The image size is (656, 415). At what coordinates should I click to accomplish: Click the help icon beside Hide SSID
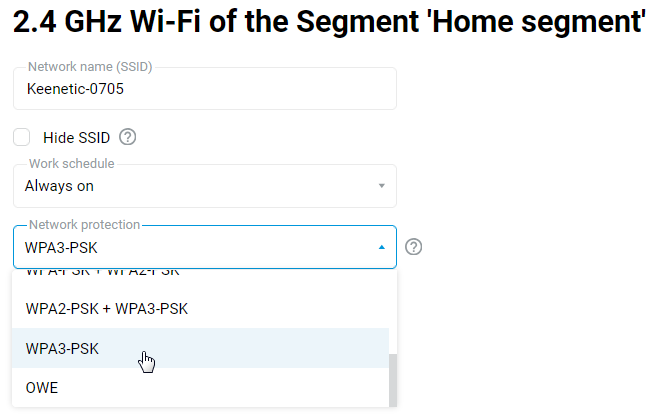127,137
